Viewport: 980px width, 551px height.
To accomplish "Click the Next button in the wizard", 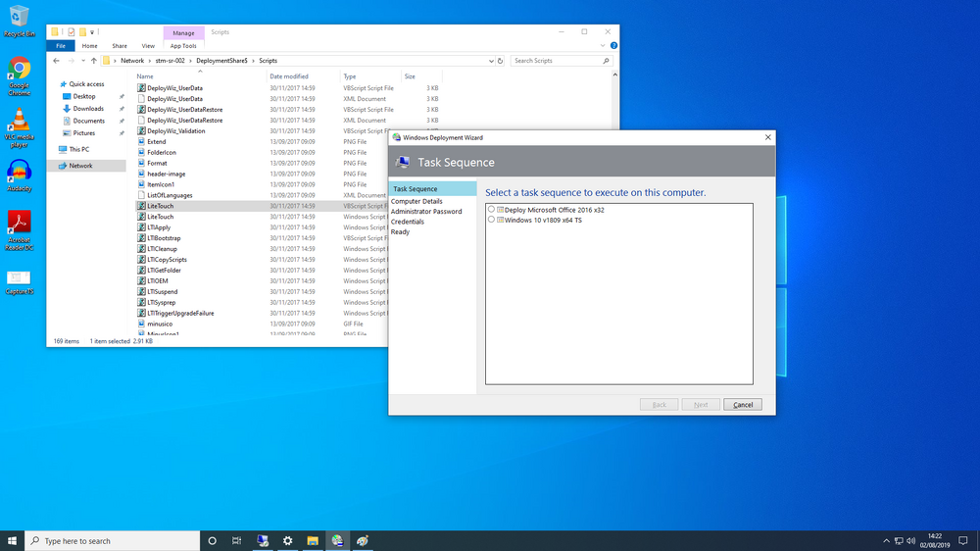I will click(701, 405).
